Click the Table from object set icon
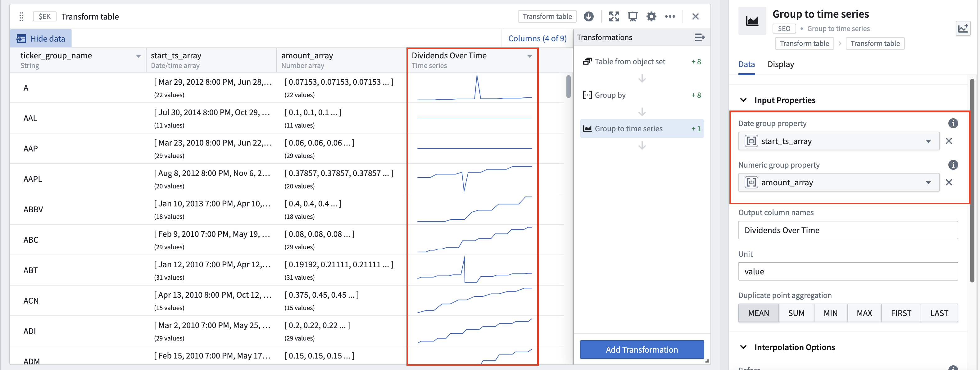Screen dimensions: 980x370 [587, 61]
